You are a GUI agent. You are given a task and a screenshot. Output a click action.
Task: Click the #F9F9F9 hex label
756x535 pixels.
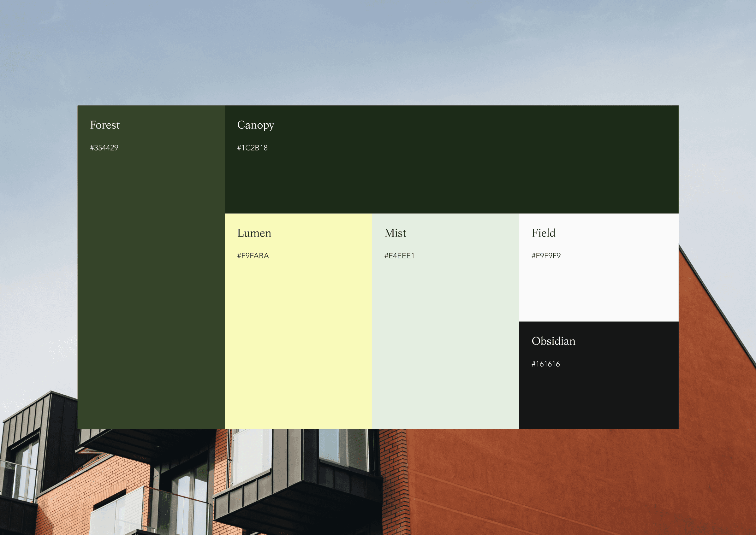click(546, 256)
